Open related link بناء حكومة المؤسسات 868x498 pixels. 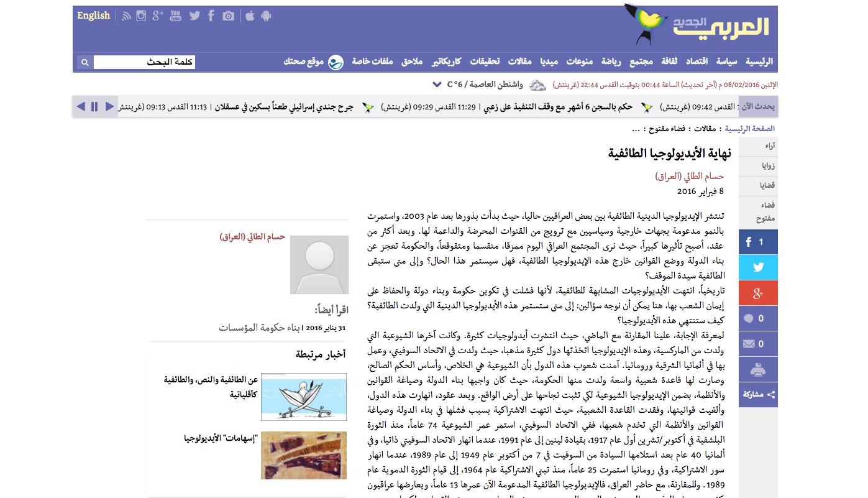pos(260,327)
